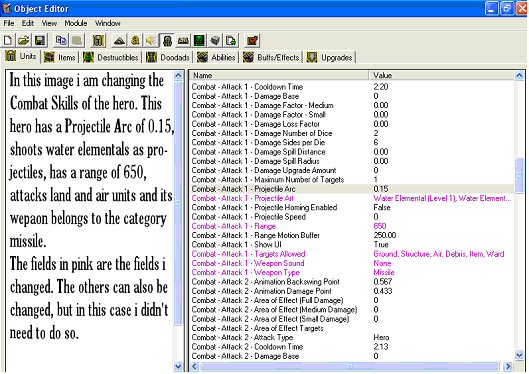This screenshot has width=529, height=374.
Task: Select the Attack 2 Attack Type row
Action: 352,337
